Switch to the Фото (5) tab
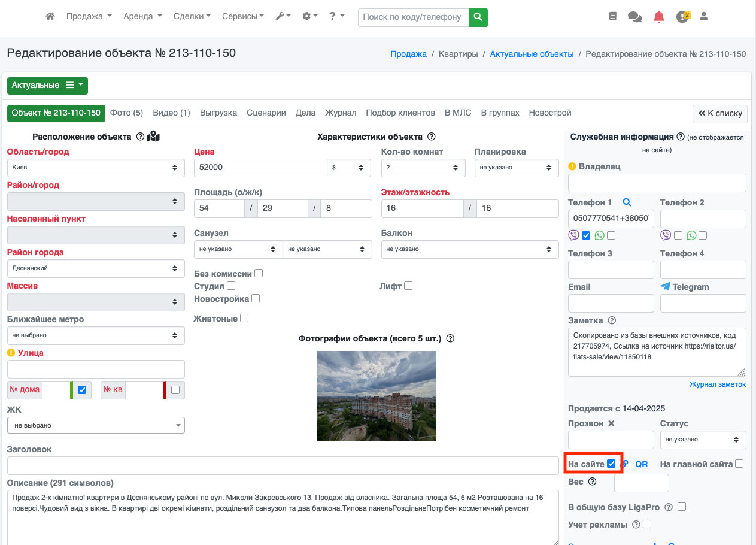Image resolution: width=756 pixels, height=545 pixels. (126, 113)
